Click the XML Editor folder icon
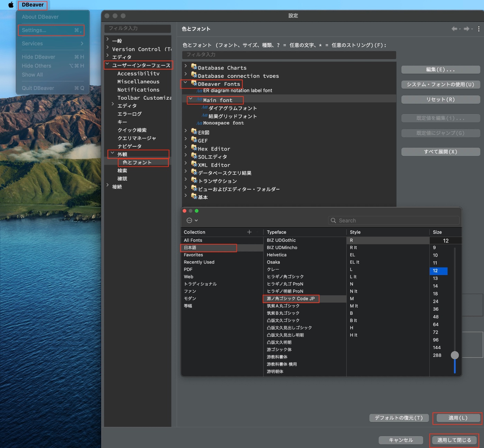 (x=194, y=164)
